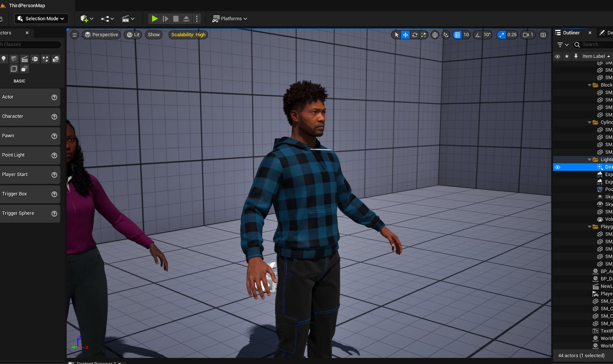Focus the Search Classes field

[x=30, y=44]
